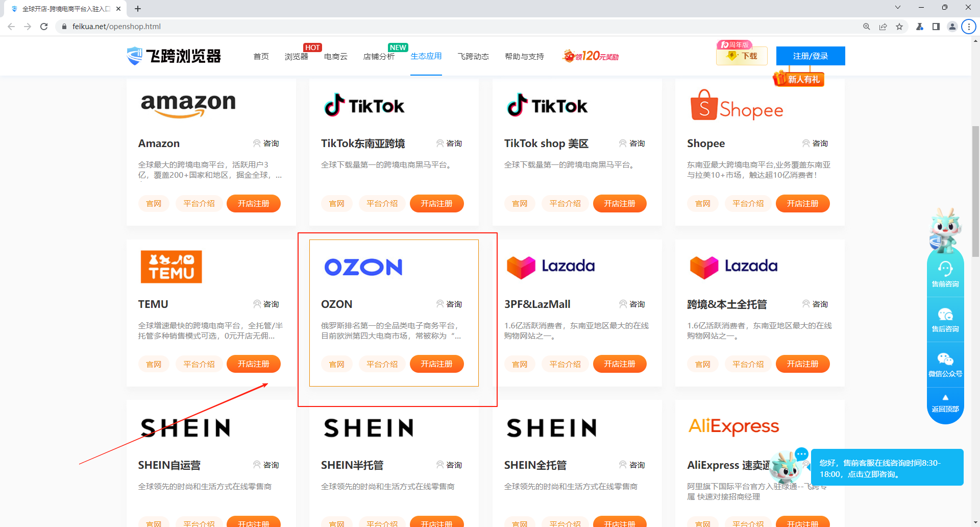The image size is (980, 527).
Task: Bookmark this page with the star icon
Action: point(899,27)
